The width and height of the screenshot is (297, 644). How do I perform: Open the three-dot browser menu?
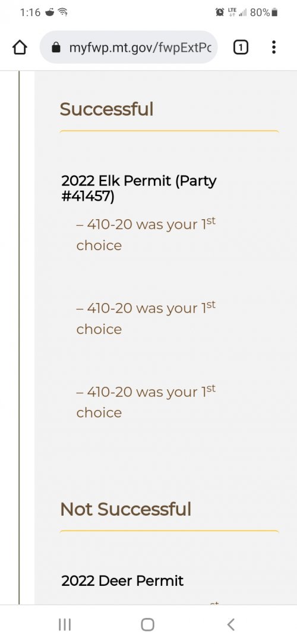point(274,48)
